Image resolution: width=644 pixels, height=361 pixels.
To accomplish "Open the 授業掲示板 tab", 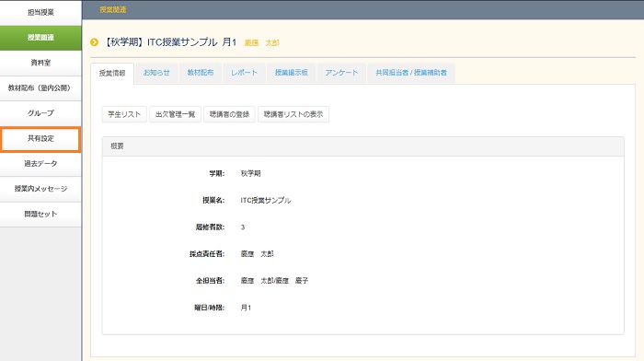I will tap(292, 73).
